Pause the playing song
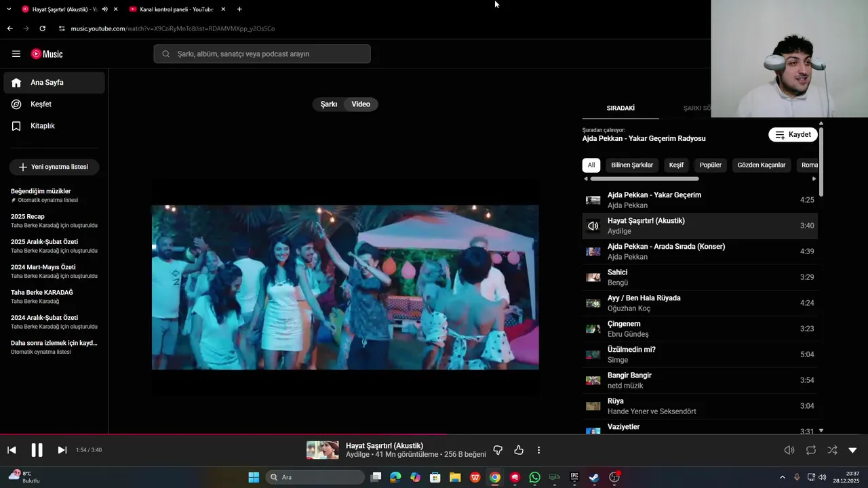 (x=37, y=450)
